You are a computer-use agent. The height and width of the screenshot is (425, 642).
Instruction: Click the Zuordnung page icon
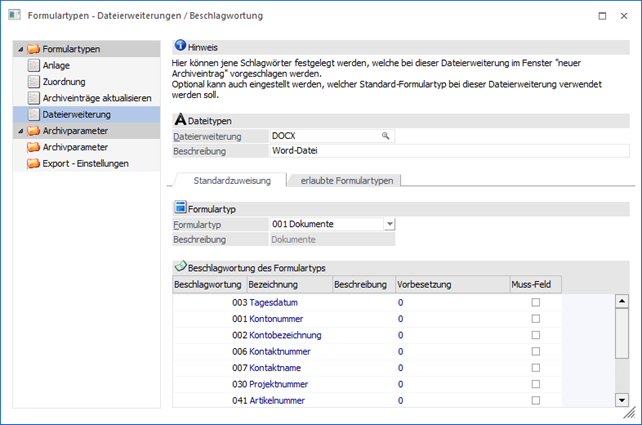click(33, 81)
